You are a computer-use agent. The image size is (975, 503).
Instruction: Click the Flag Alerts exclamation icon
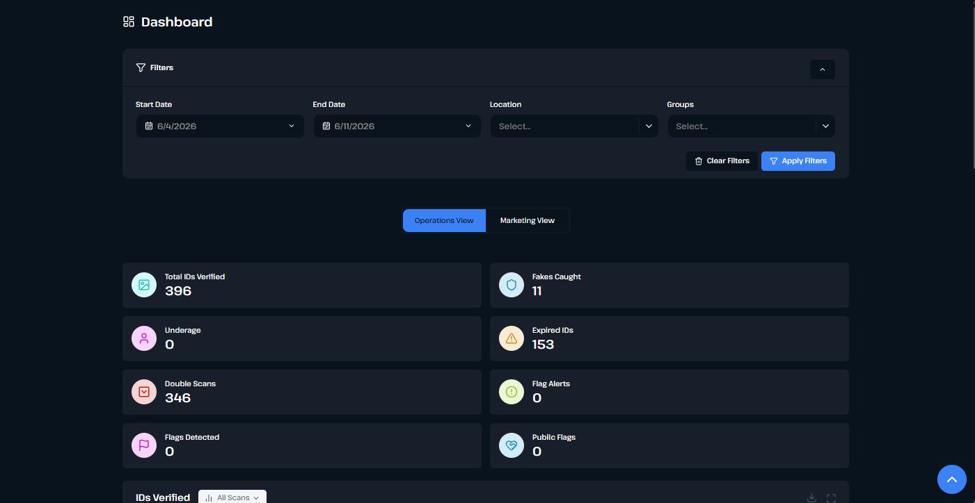click(x=512, y=392)
